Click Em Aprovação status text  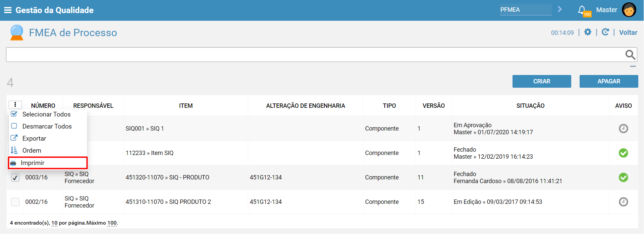[x=473, y=125]
